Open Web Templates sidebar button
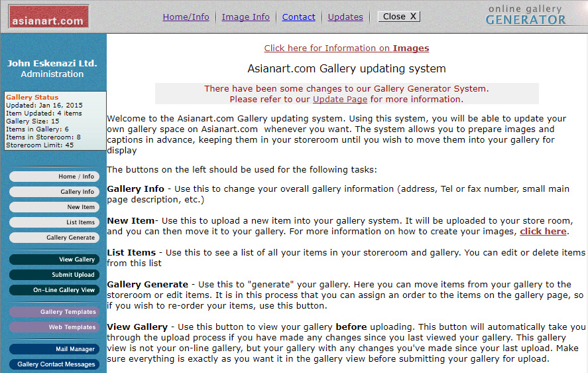588x373 pixels. 54,327
